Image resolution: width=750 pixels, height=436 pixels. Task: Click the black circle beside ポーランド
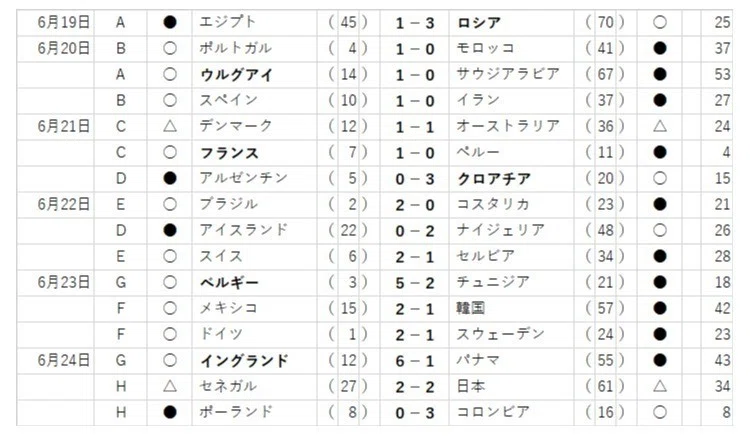tap(170, 412)
